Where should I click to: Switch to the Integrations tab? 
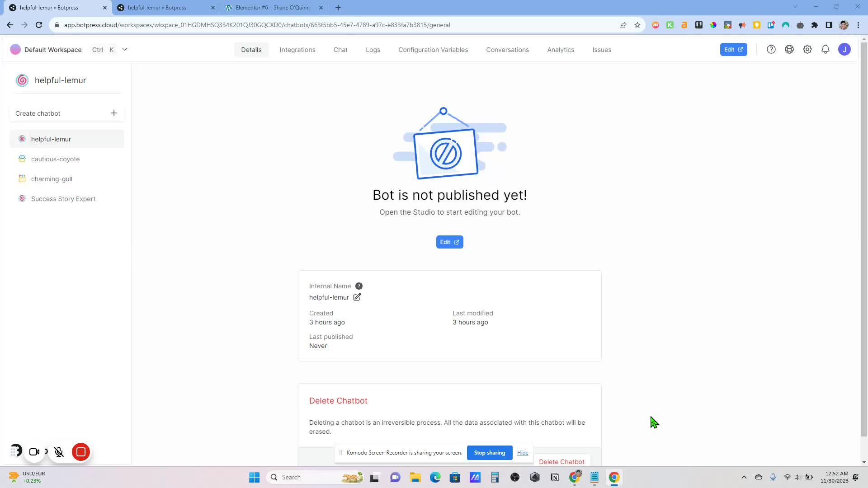click(297, 50)
